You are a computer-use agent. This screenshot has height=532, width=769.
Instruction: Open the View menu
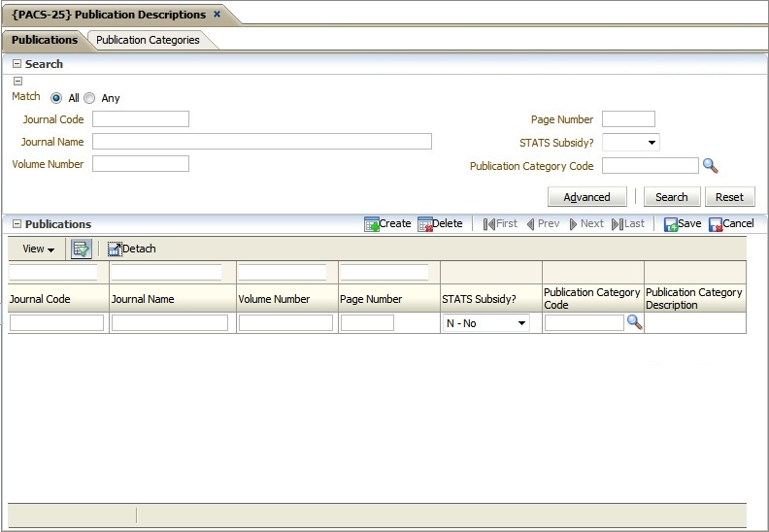tap(38, 249)
